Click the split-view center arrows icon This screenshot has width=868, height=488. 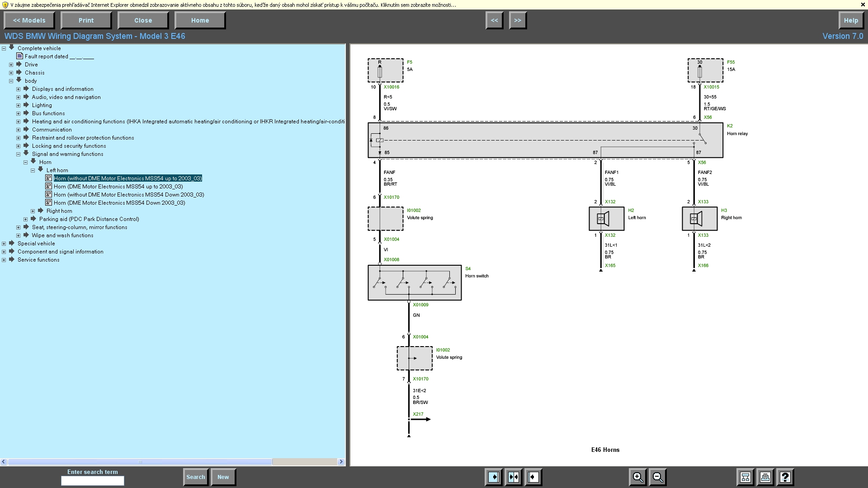coord(514,477)
